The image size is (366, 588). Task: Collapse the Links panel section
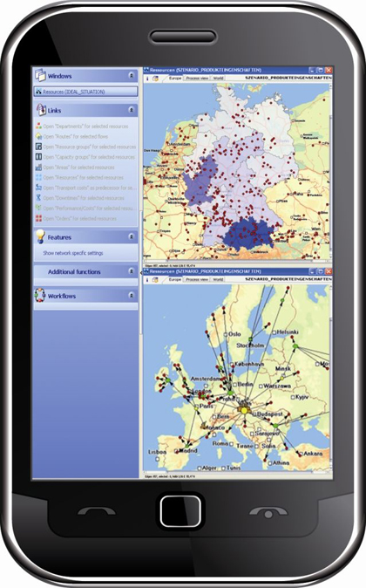[x=131, y=110]
